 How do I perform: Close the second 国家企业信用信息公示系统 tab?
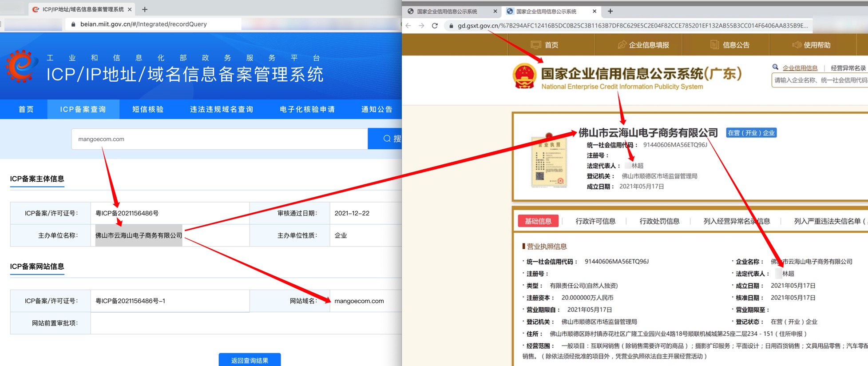pos(595,11)
